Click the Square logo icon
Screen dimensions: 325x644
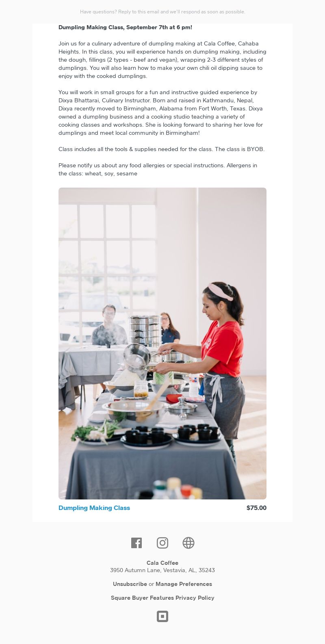pos(162,616)
